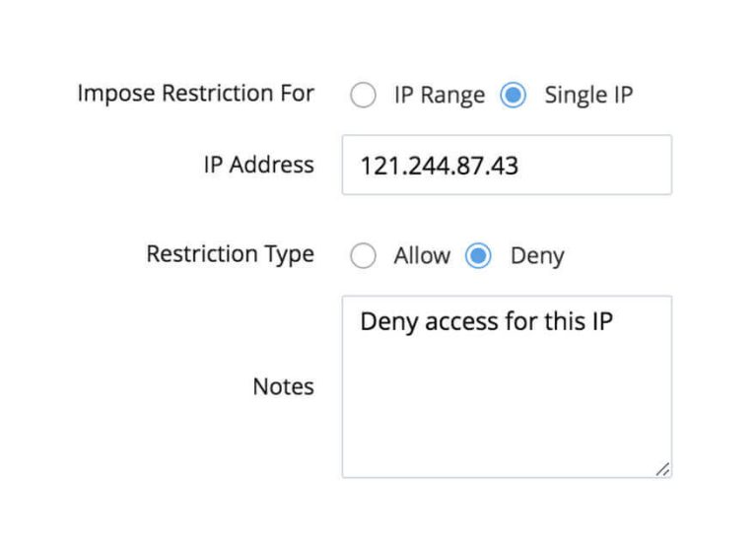Viewport: 756px width, 550px height.
Task: Select the IP Range radio button
Action: pos(364,95)
